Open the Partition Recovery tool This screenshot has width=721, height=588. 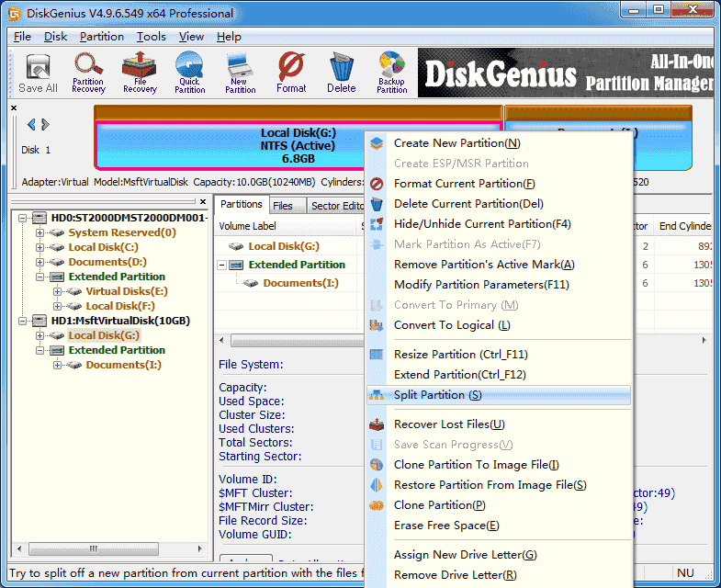pos(88,73)
